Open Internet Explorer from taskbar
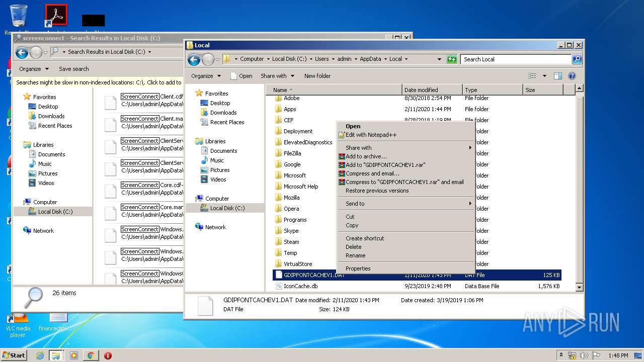The height and width of the screenshot is (362, 644). 40,355
